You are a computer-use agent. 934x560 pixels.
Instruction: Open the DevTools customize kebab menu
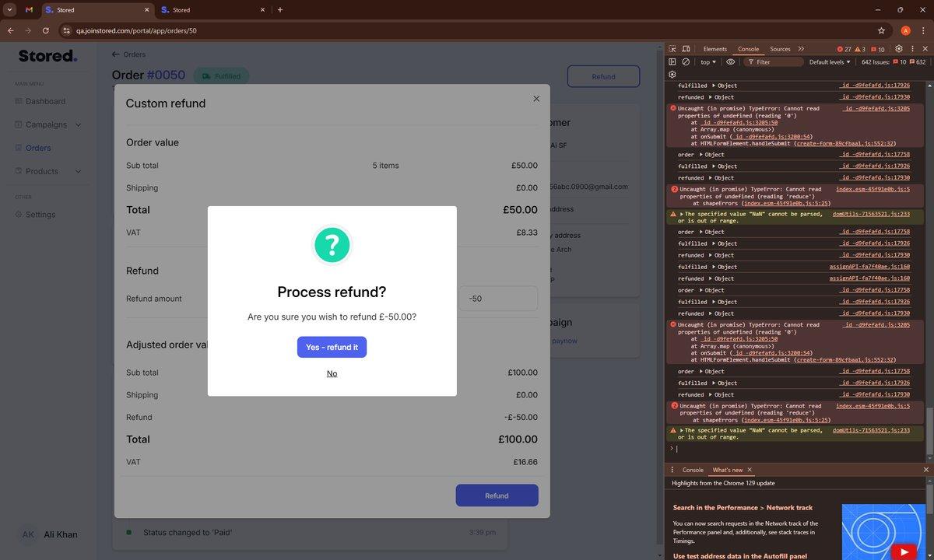pyautogui.click(x=912, y=49)
